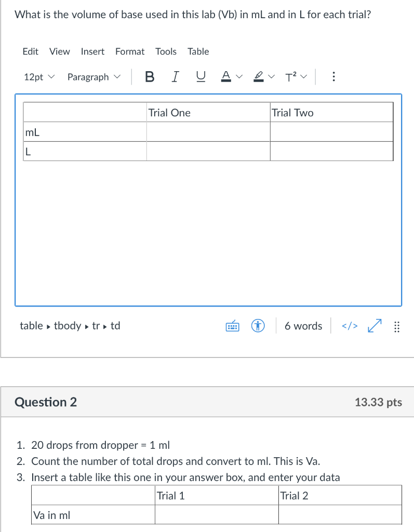Viewport: 414px width, 532px height.
Task: Open the keyboard shortcuts dialog icon
Action: pyautogui.click(x=232, y=326)
